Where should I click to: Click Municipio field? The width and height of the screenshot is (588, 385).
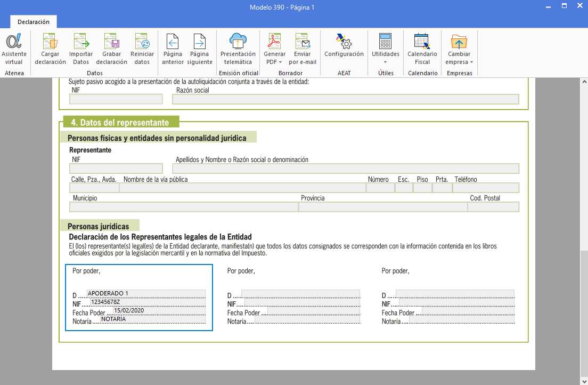tap(184, 206)
